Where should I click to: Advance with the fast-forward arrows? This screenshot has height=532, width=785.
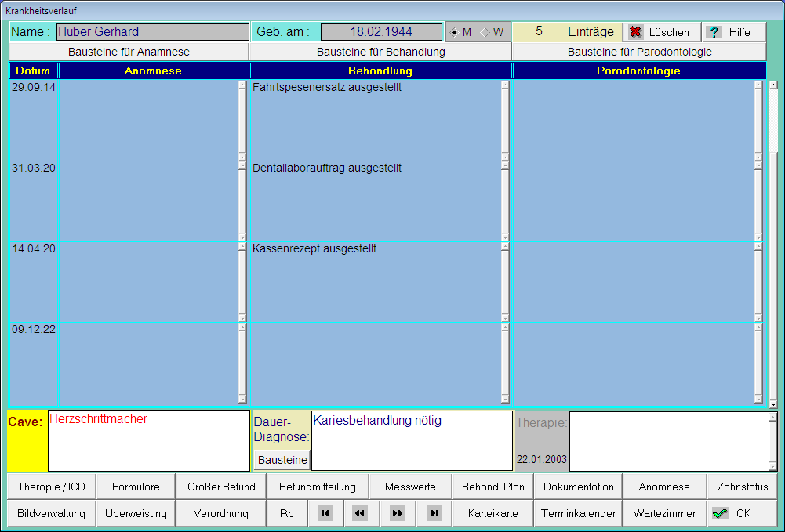pos(398,513)
